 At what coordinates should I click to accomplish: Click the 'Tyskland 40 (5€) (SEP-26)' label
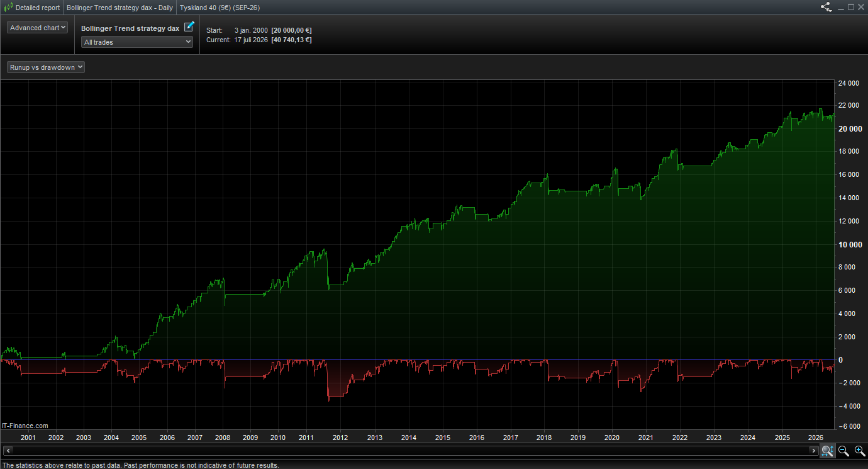[x=220, y=8]
